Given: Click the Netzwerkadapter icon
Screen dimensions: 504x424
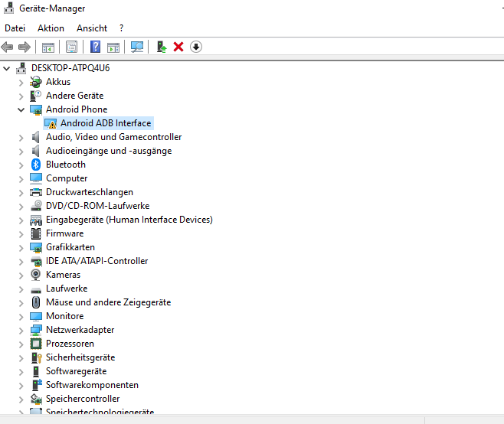Looking at the screenshot, I should click(x=36, y=330).
